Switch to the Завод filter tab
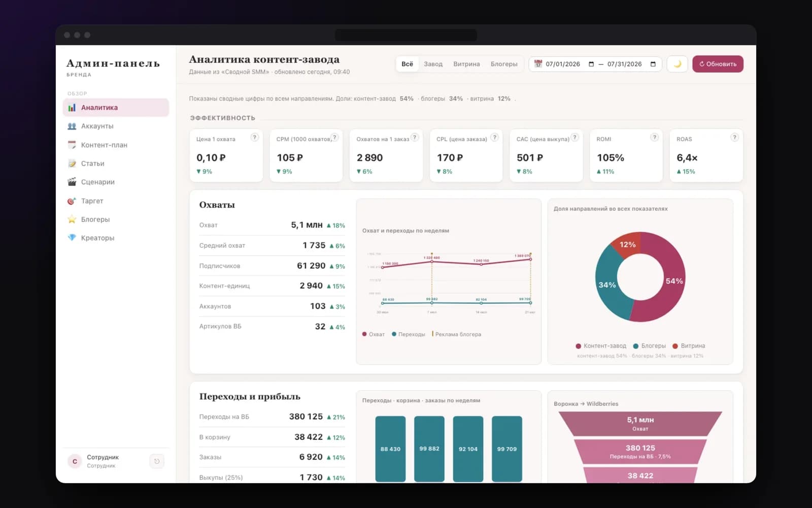The width and height of the screenshot is (812, 508). (433, 64)
